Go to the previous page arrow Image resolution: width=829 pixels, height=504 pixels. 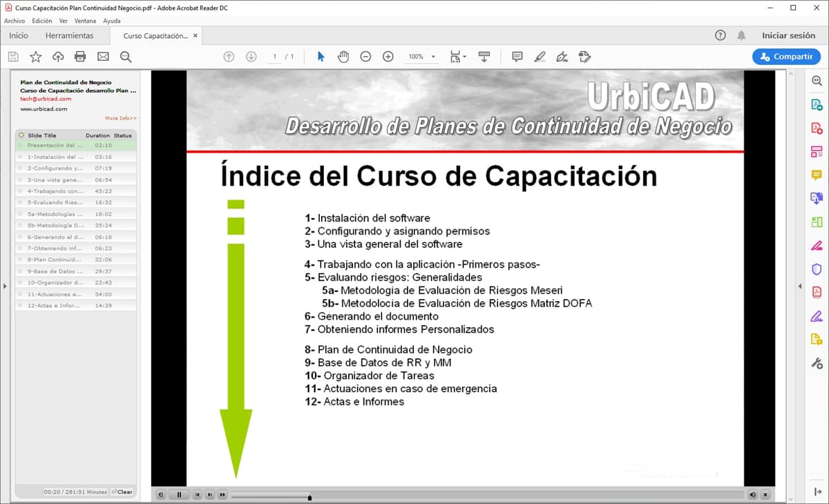[229, 57]
